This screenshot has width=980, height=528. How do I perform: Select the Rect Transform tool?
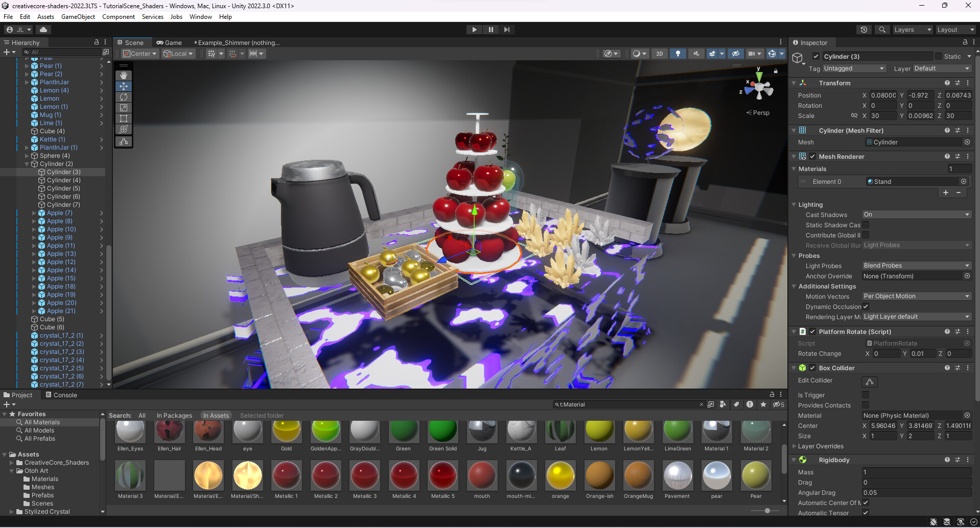123,118
